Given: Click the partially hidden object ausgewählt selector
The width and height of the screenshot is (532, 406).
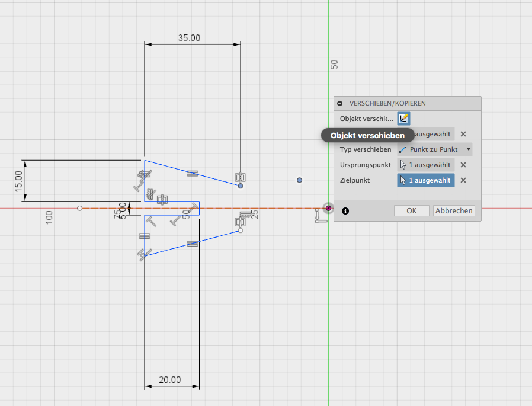Looking at the screenshot, I should click(434, 134).
